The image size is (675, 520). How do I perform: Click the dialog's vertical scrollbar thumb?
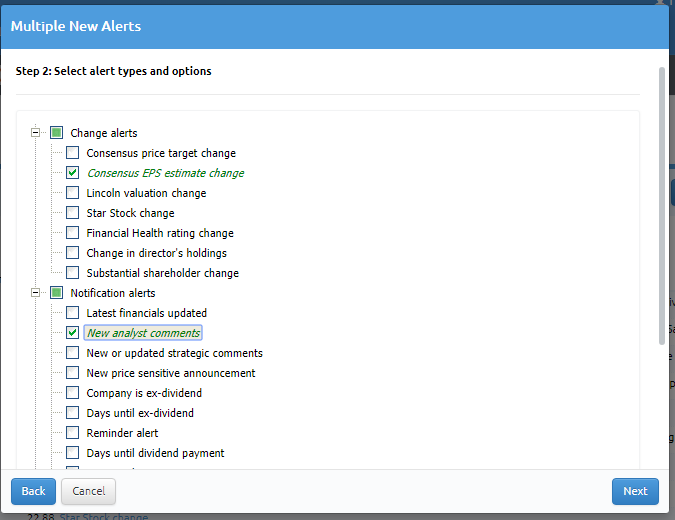pos(662,206)
